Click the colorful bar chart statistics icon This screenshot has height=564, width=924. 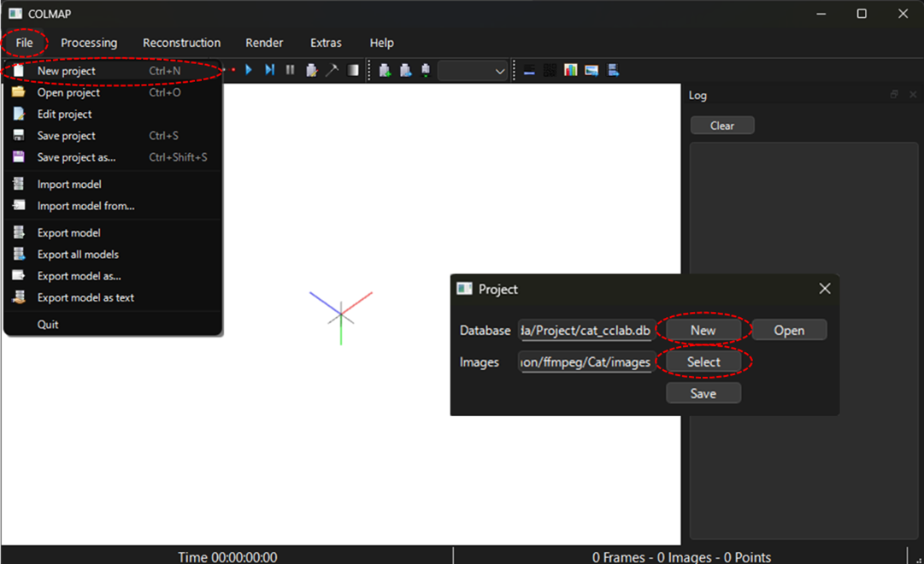click(571, 70)
